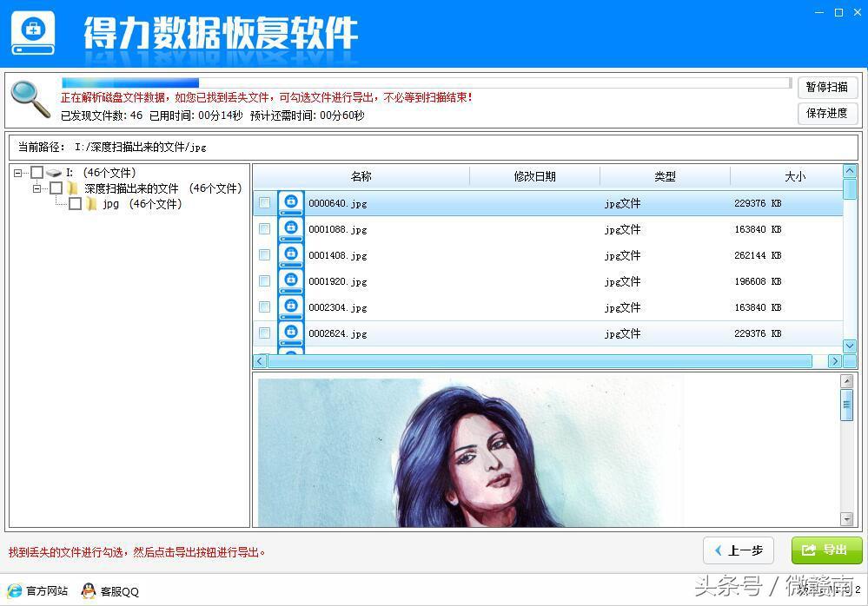
Task: Check the jpg folder checkbox in the tree
Action: coord(75,204)
